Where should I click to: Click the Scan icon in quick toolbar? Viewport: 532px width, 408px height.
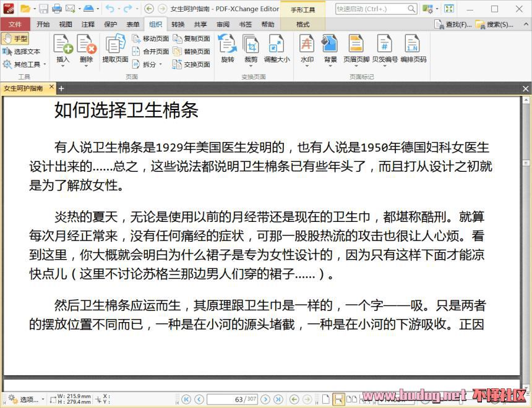(x=88, y=9)
